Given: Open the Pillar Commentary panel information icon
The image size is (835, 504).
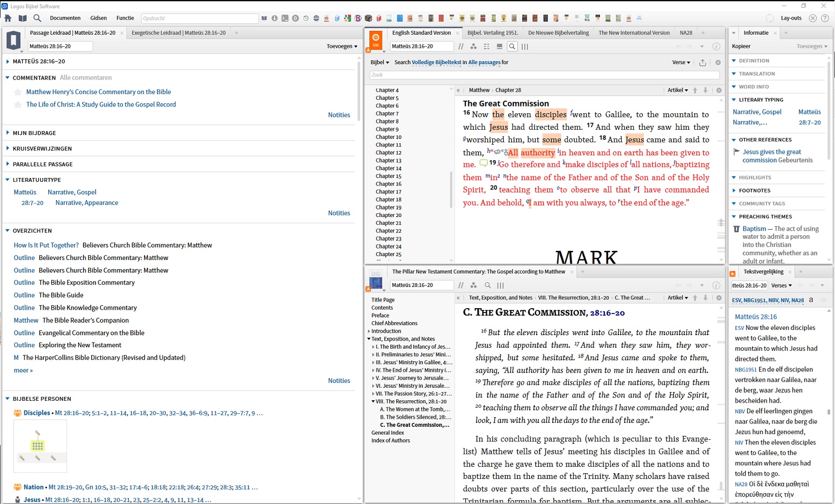Looking at the screenshot, I should coord(716,285).
